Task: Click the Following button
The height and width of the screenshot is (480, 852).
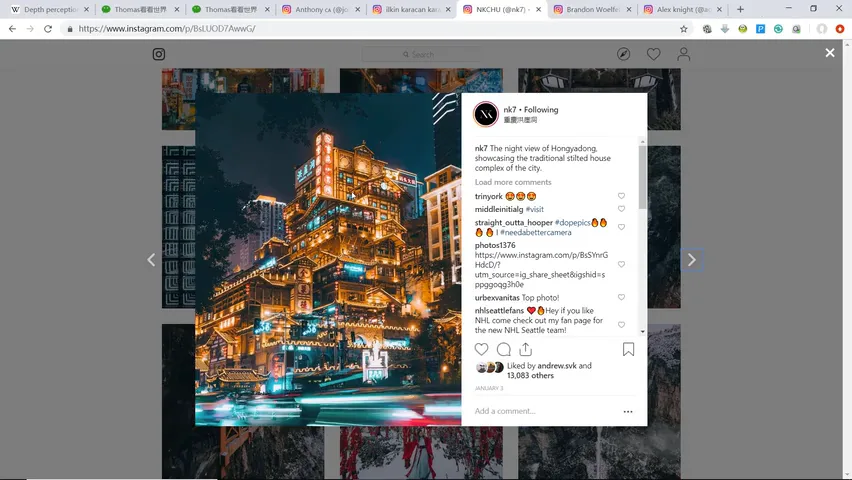Action: click(x=541, y=109)
